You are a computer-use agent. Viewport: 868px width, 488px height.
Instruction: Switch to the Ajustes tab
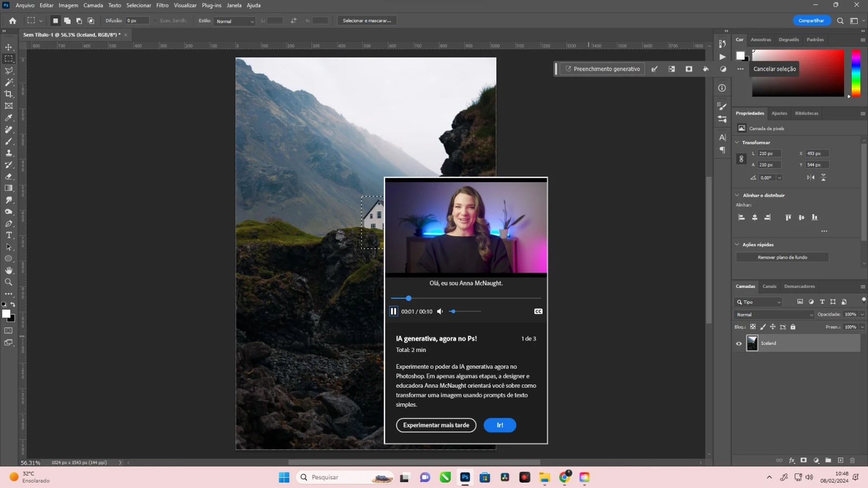(779, 113)
